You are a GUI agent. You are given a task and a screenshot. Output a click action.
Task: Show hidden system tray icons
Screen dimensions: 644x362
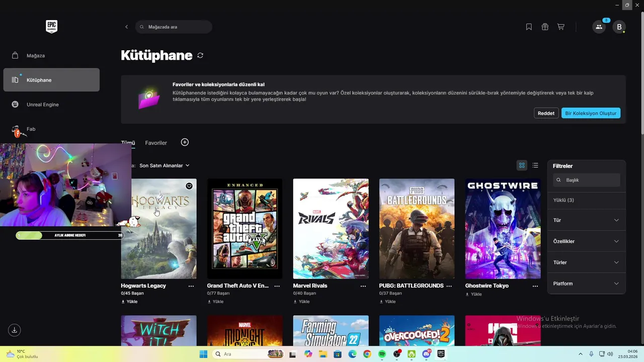(580, 354)
